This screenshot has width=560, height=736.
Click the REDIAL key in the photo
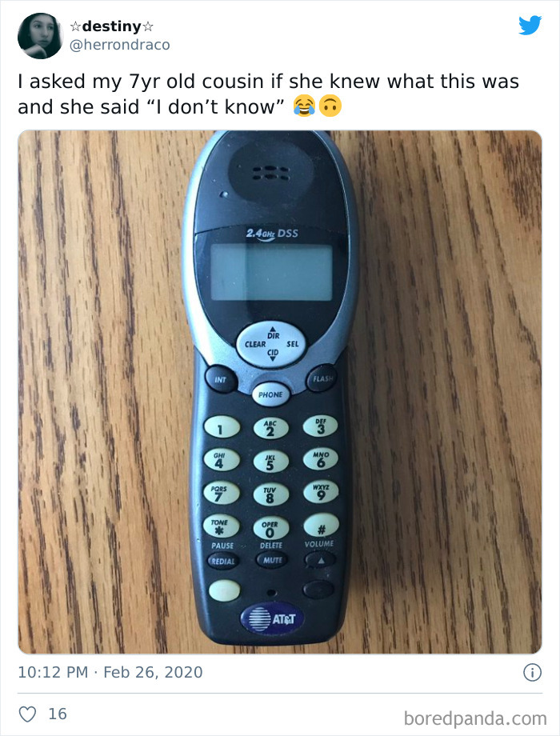(x=222, y=561)
